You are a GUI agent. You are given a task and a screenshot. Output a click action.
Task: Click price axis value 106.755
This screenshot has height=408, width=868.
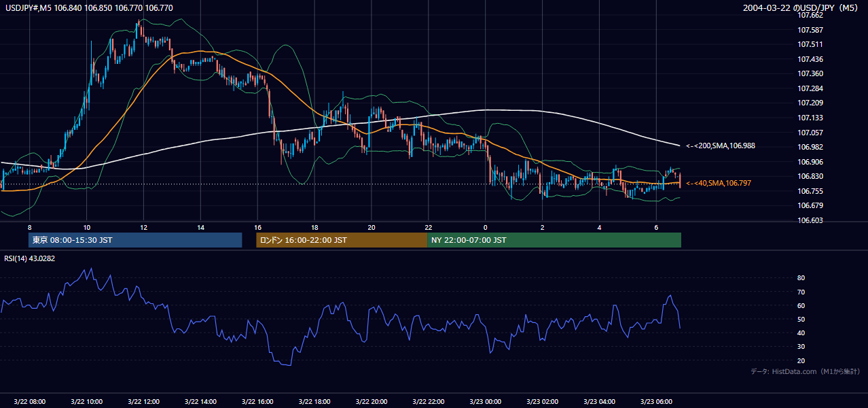pos(811,191)
